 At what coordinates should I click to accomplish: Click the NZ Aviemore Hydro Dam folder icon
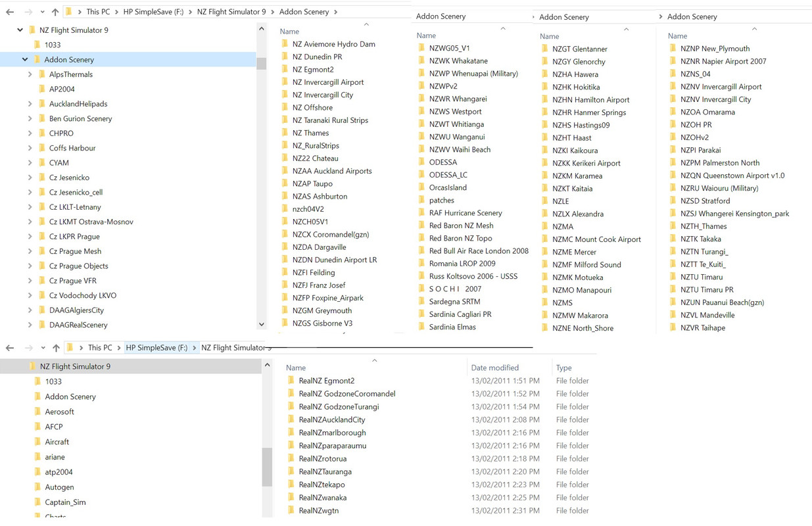[285, 44]
